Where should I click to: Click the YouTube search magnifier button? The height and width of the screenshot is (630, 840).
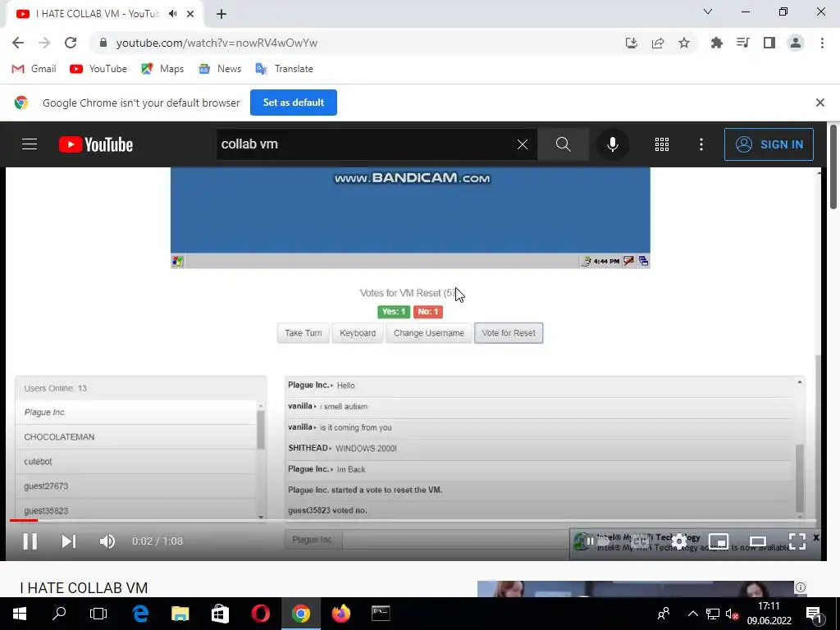(563, 144)
